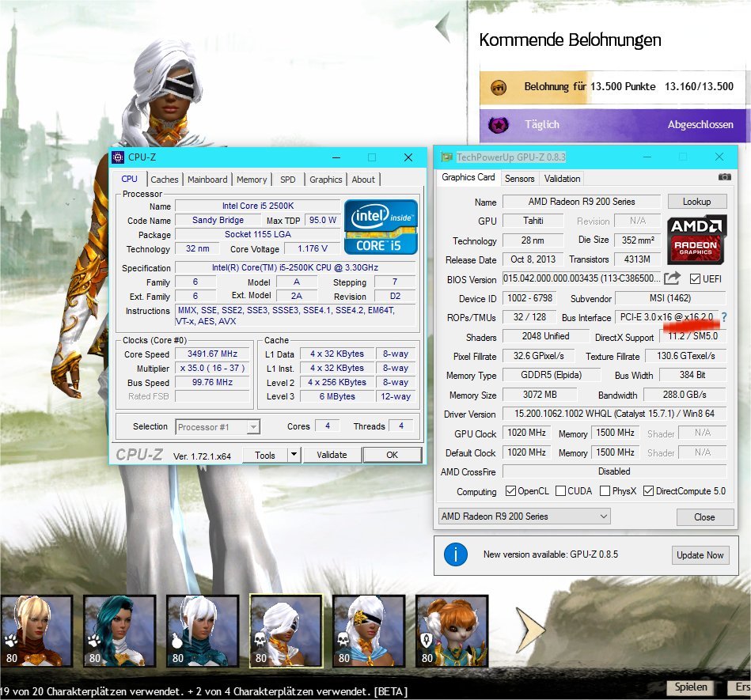
Task: Click the blue info icon in update notice
Action: pos(455,555)
